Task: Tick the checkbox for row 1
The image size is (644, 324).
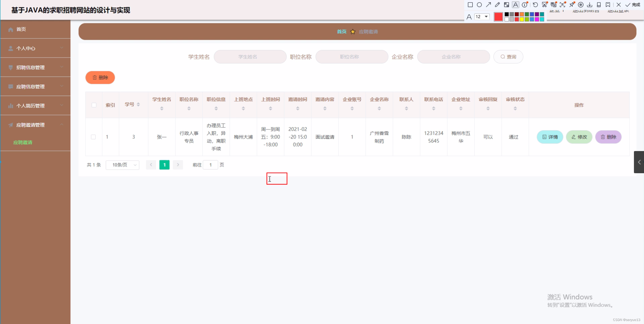Action: pyautogui.click(x=93, y=137)
